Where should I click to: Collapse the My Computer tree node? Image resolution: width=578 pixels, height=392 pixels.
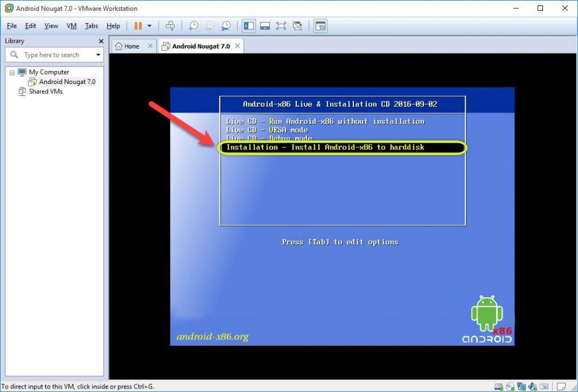12,72
